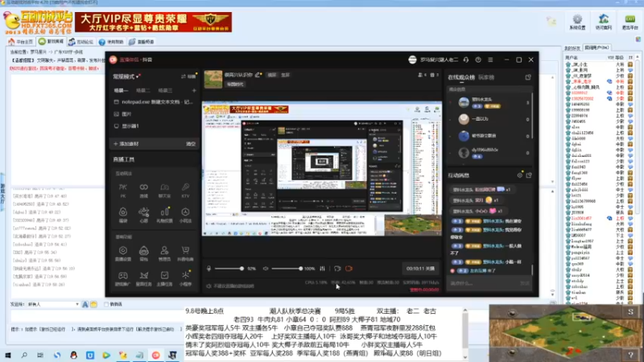The image size is (644, 362).
Task: Open taskbar search magnifier
Action: point(24,355)
